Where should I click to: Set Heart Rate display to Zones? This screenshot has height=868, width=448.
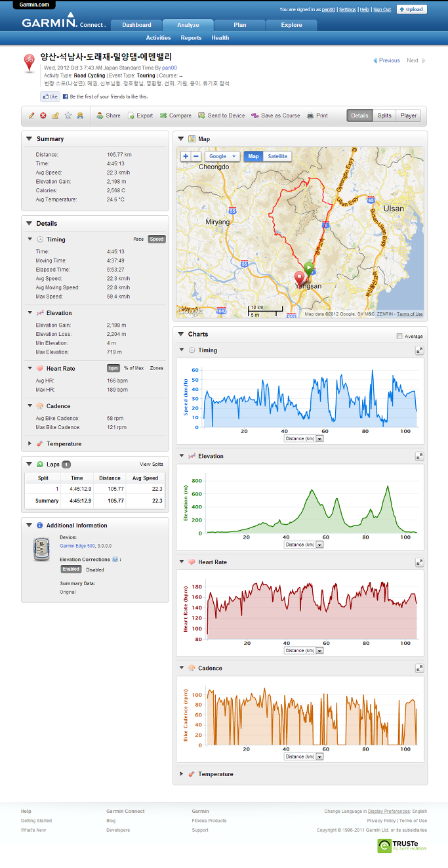(x=157, y=368)
